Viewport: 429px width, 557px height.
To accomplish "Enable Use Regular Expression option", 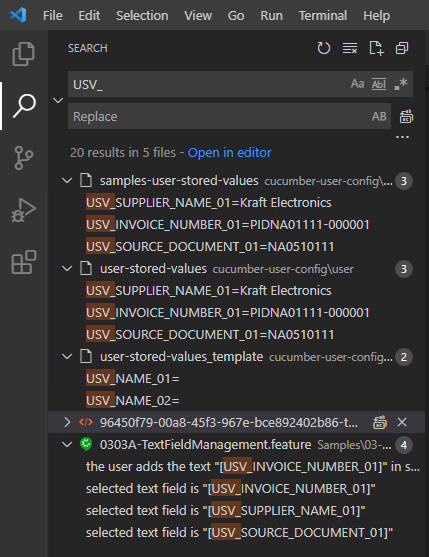I will 401,84.
